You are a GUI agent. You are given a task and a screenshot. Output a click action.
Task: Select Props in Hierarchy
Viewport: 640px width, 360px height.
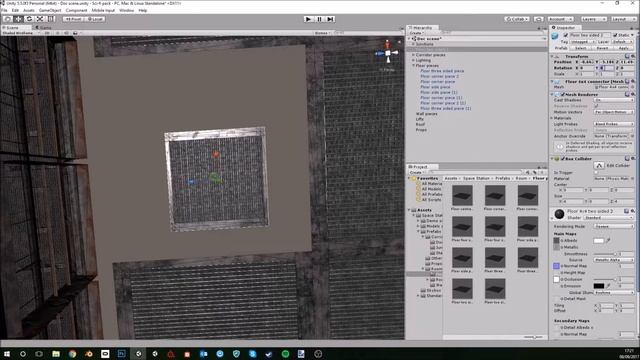point(421,130)
